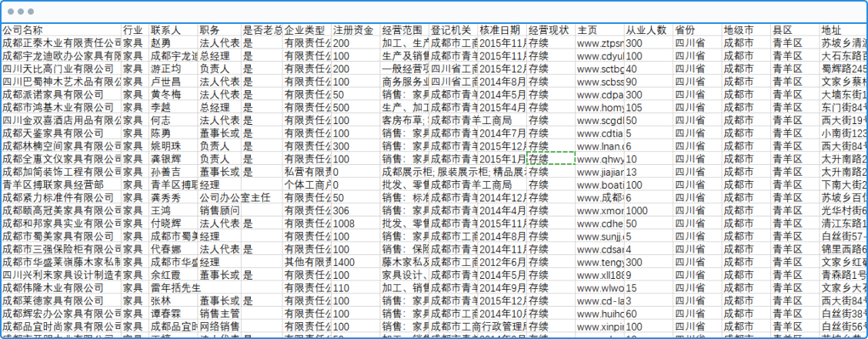
Task: Select the 成都伟隆木业有限公司 cell
Action: tap(62, 288)
